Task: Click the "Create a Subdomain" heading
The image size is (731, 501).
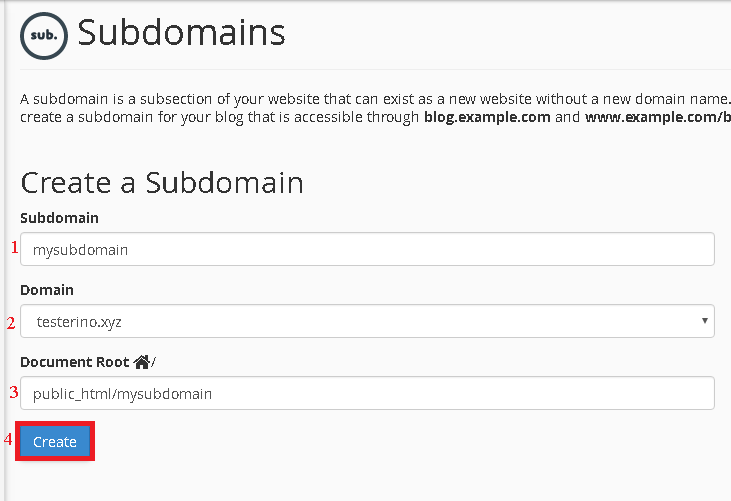Action: point(162,182)
